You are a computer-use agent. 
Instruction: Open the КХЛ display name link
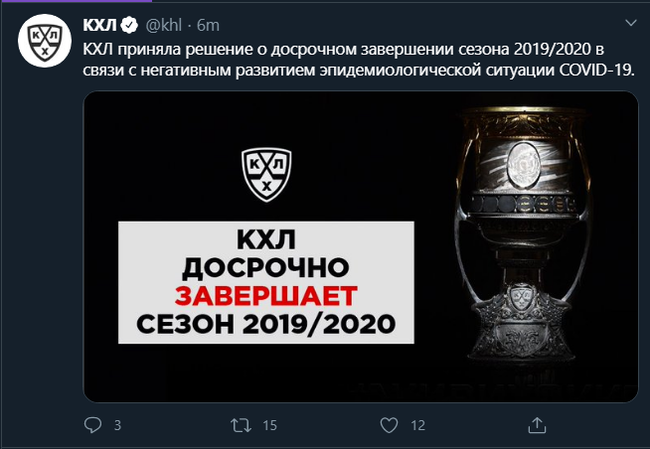(x=100, y=25)
